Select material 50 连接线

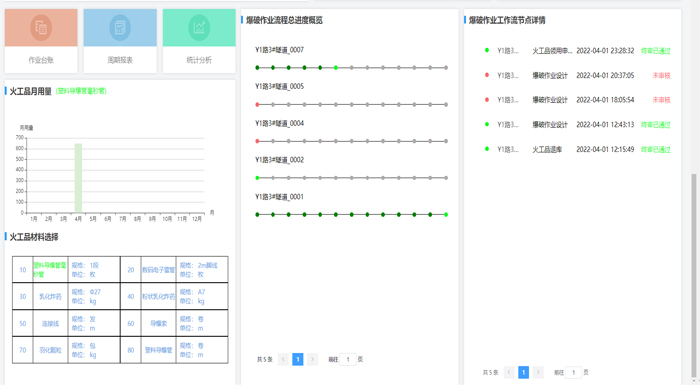50,323
